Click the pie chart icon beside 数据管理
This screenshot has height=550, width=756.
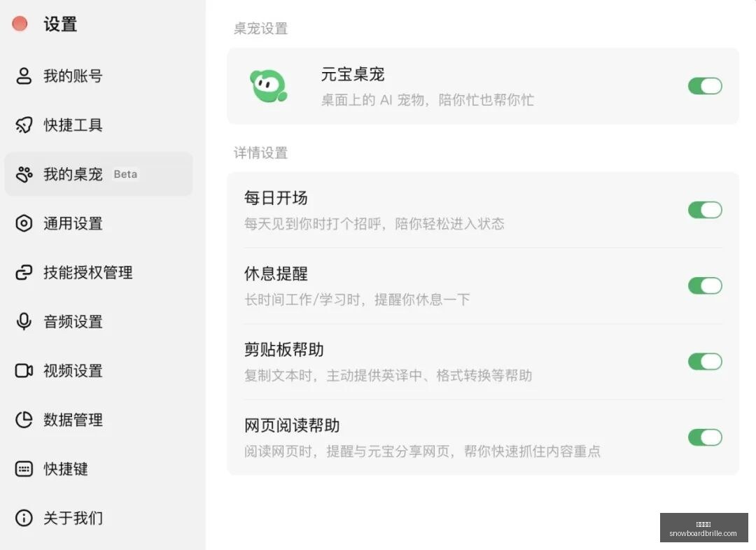(24, 420)
